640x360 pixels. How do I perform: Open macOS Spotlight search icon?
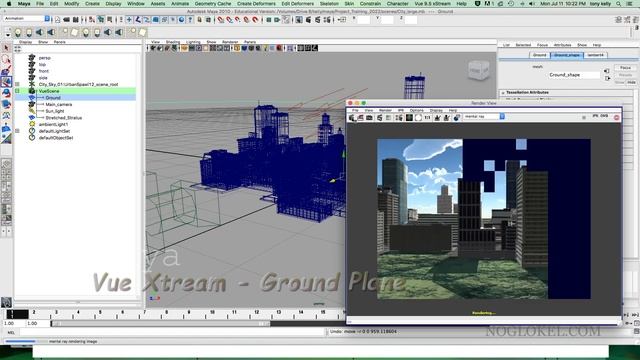pyautogui.click(x=619, y=4)
